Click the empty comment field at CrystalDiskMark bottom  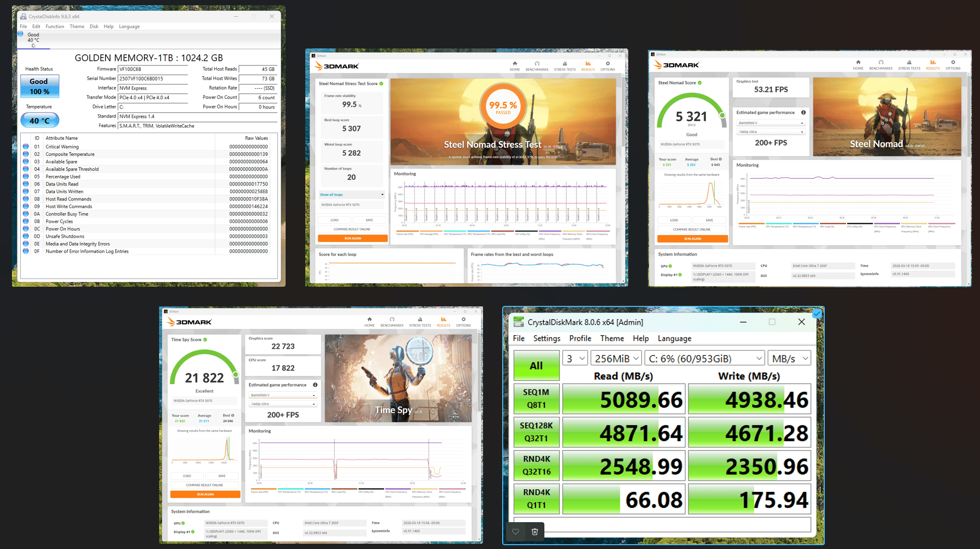pyautogui.click(x=662, y=524)
